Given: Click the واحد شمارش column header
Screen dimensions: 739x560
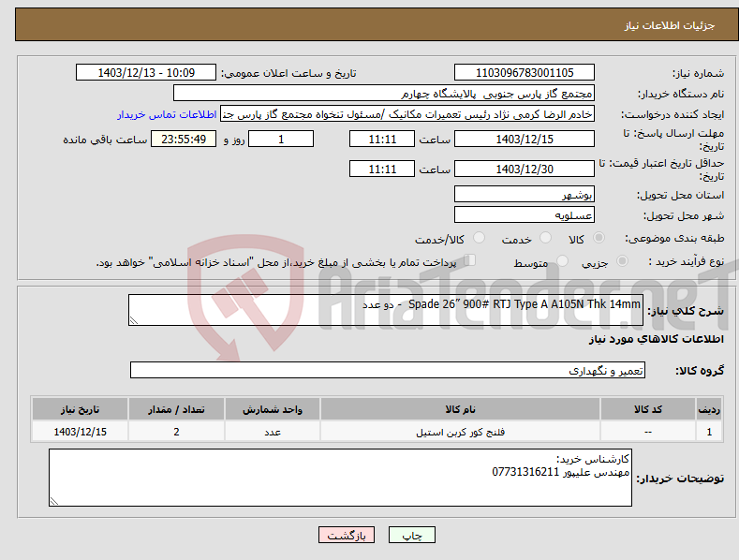Looking at the screenshot, I should [273, 409].
